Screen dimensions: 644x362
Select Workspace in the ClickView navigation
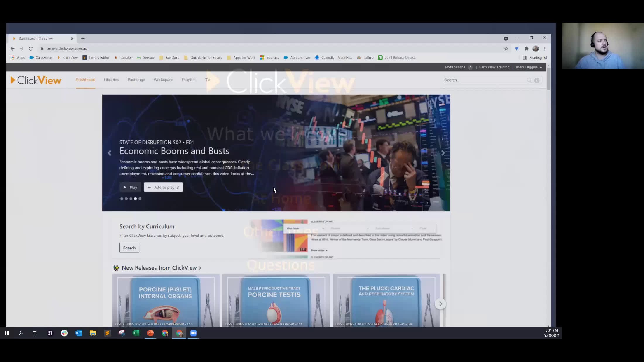click(163, 80)
